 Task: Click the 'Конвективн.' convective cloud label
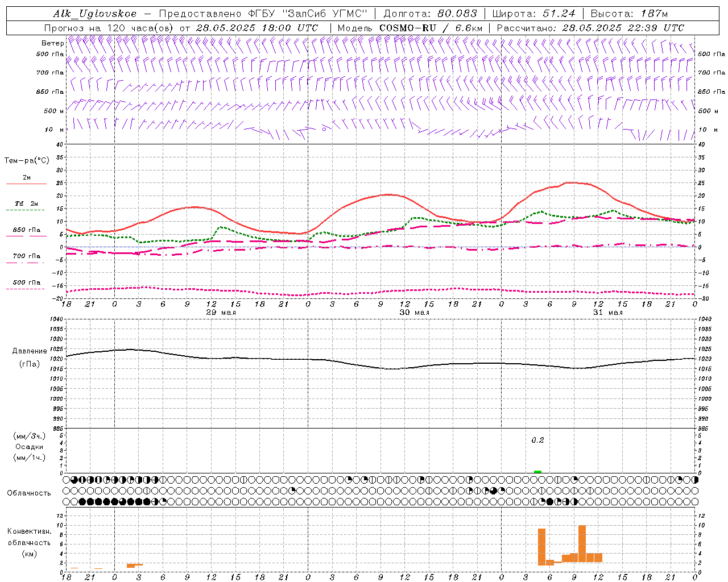pos(30,531)
